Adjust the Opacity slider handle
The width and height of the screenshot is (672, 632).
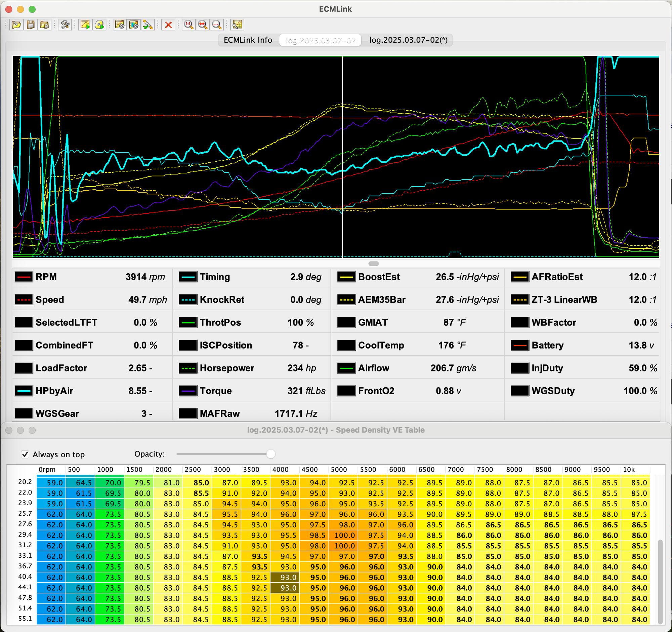click(x=271, y=454)
